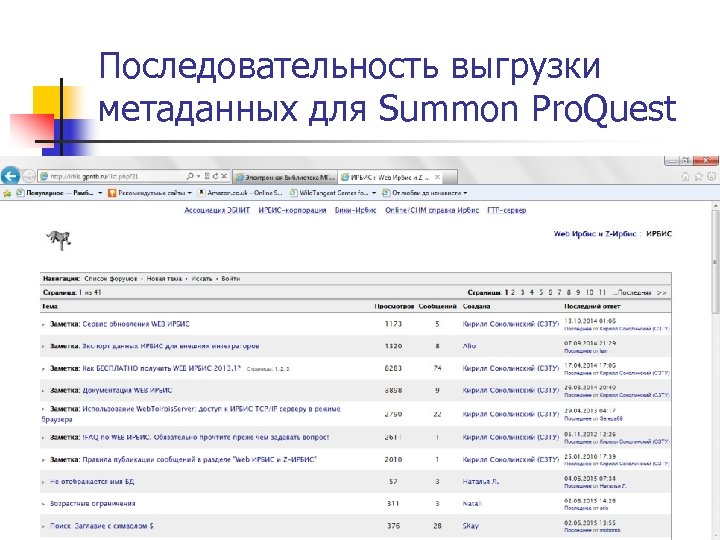
Task: Click the add-to-favorites-bar star icon
Action: point(7,193)
